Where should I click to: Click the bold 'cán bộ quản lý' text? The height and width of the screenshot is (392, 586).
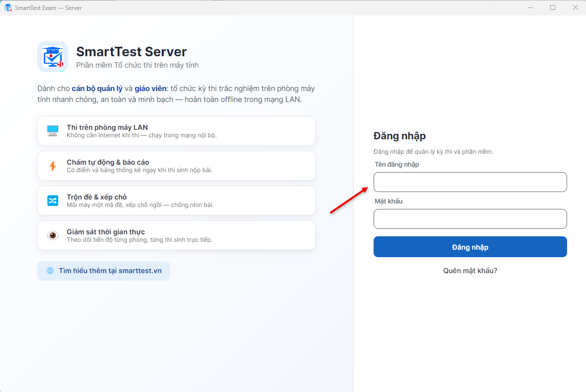click(x=97, y=89)
